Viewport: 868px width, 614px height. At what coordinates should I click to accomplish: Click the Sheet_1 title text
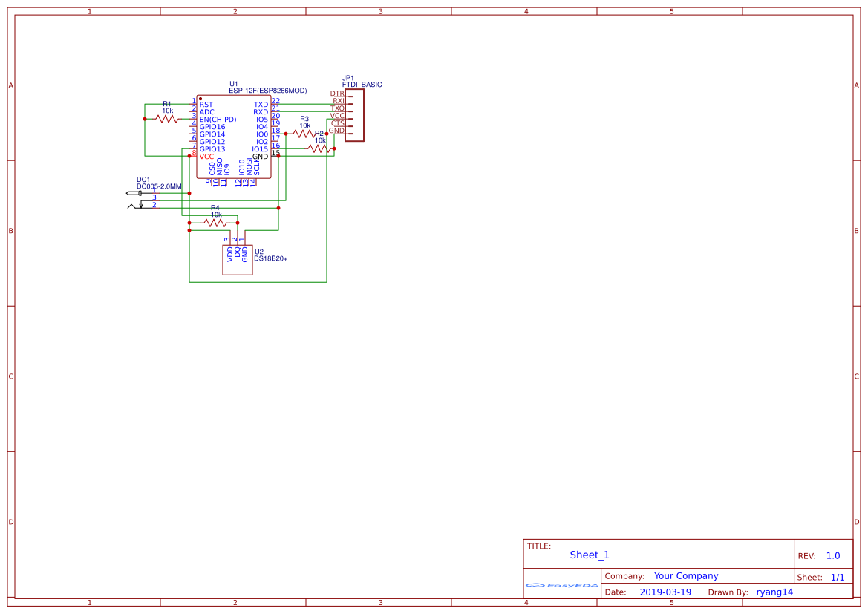589,555
